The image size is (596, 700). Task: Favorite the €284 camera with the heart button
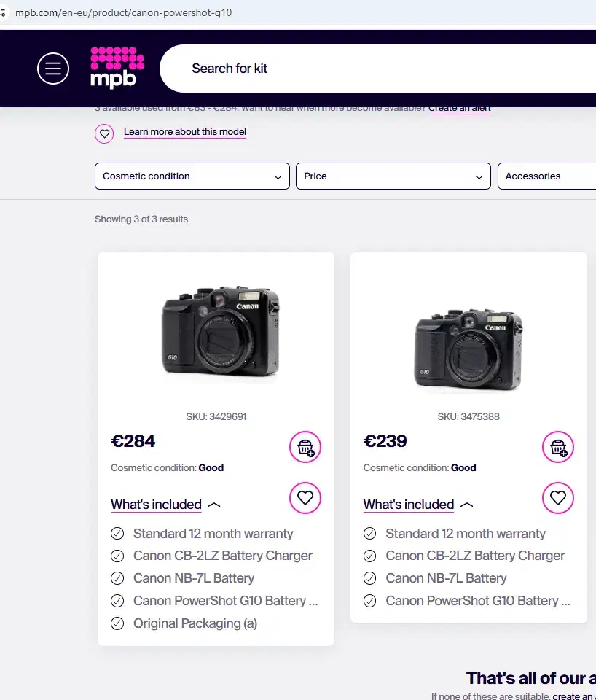click(305, 498)
